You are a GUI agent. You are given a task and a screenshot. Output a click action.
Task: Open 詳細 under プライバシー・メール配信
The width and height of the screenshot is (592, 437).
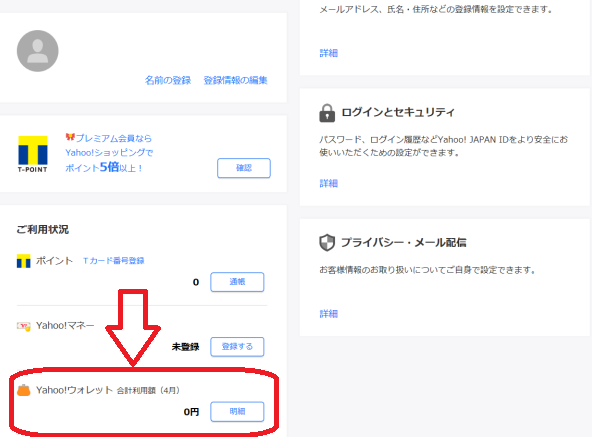coord(328,314)
